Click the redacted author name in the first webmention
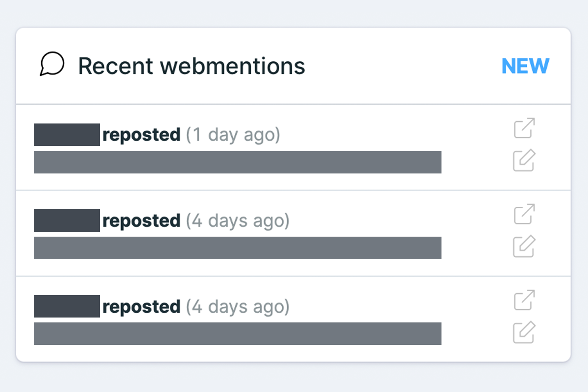588x392 pixels. pos(67,135)
